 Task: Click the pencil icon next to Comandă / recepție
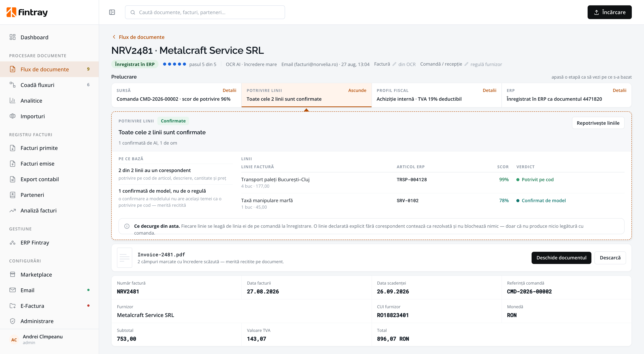[x=466, y=64]
